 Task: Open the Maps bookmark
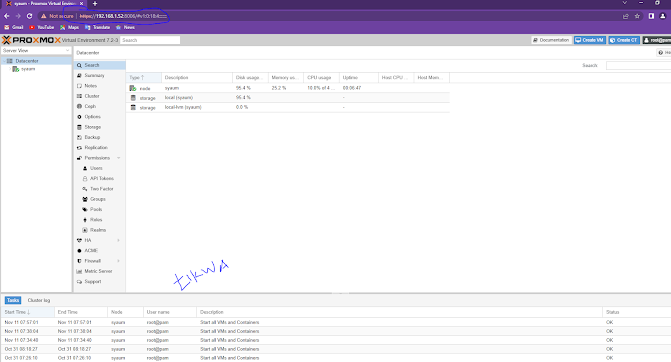tap(69, 27)
